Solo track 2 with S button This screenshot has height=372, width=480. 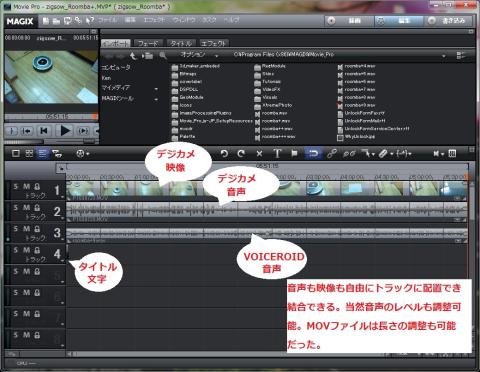click(16, 208)
